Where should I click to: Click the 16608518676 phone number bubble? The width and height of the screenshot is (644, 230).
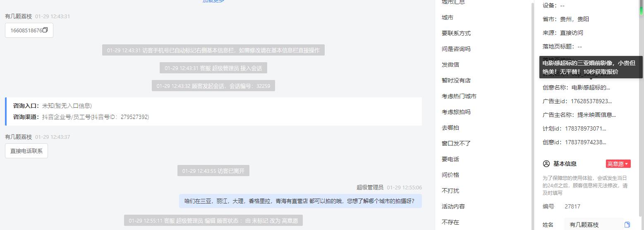(29, 30)
